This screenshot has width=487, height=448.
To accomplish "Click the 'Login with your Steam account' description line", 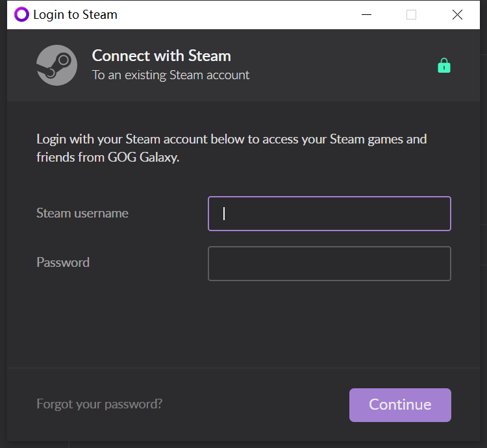I will (231, 139).
